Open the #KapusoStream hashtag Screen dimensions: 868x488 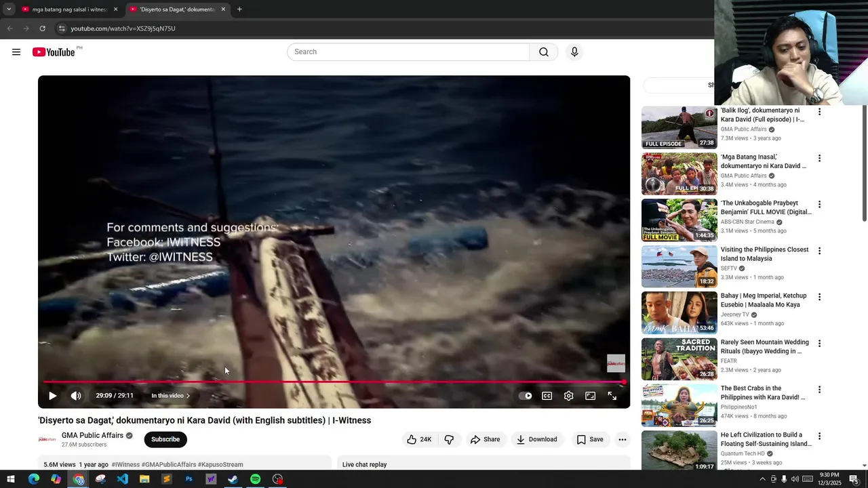[x=220, y=464]
